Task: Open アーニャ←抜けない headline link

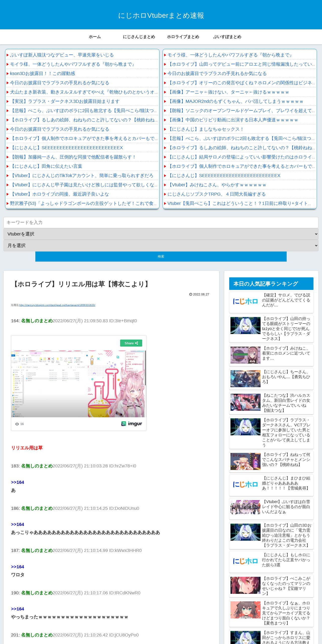Action: point(228,92)
